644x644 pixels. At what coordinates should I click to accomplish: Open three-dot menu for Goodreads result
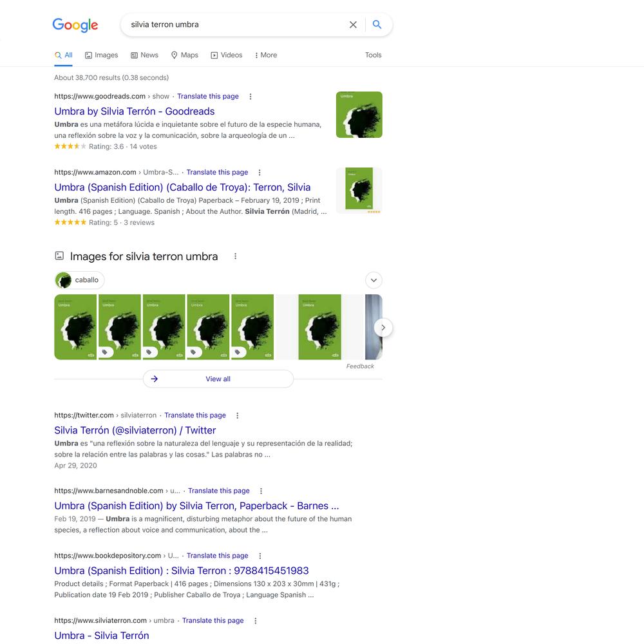click(x=251, y=97)
